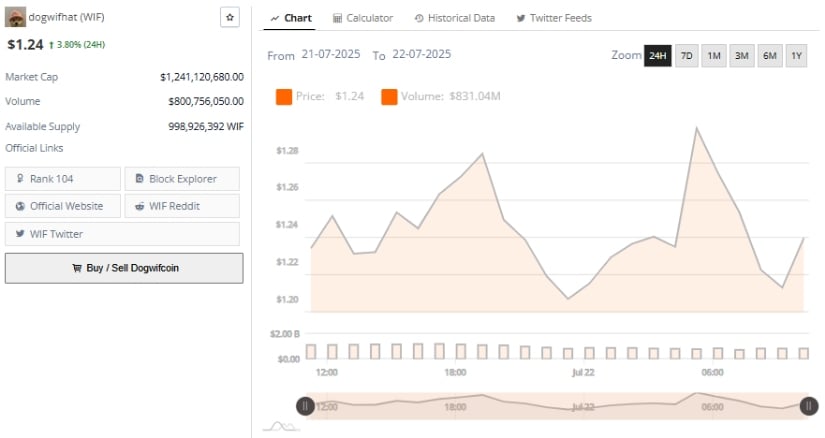This screenshot has height=438, width=825.
Task: Select the 3M zoom range
Action: click(742, 56)
